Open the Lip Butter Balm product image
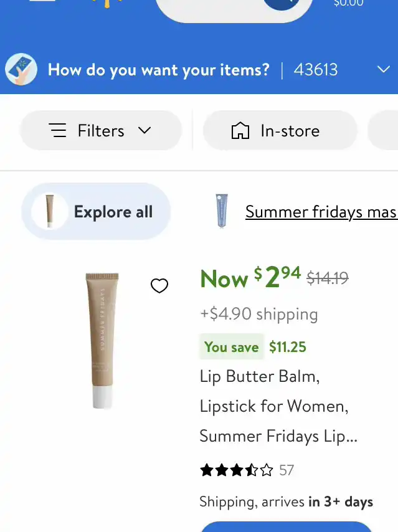Image resolution: width=398 pixels, height=532 pixels. 102,340
